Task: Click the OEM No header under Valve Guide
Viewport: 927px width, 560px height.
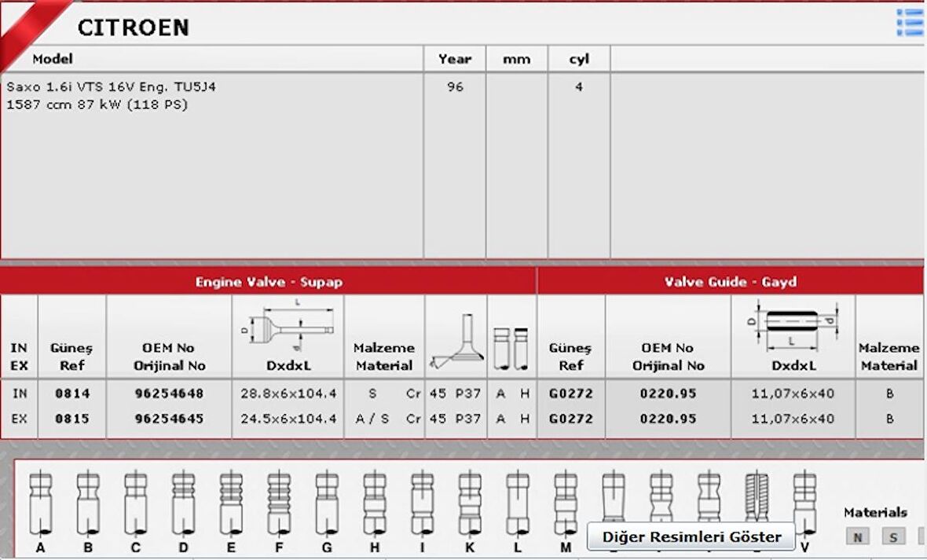Action: click(x=668, y=357)
